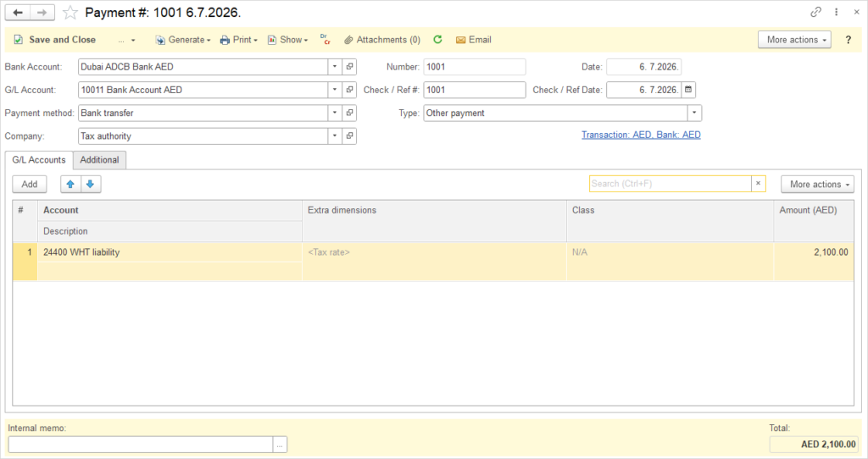The width and height of the screenshot is (868, 459).
Task: Focus the Number field
Action: point(475,67)
